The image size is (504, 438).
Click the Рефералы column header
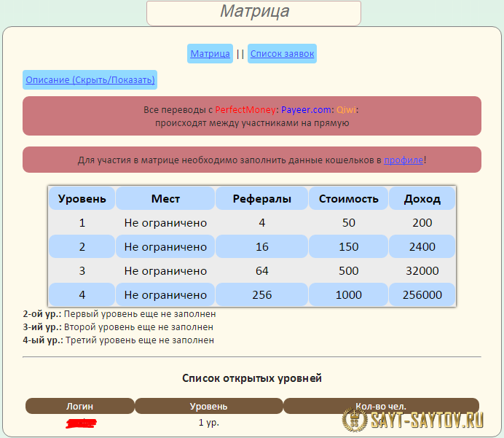(x=261, y=198)
